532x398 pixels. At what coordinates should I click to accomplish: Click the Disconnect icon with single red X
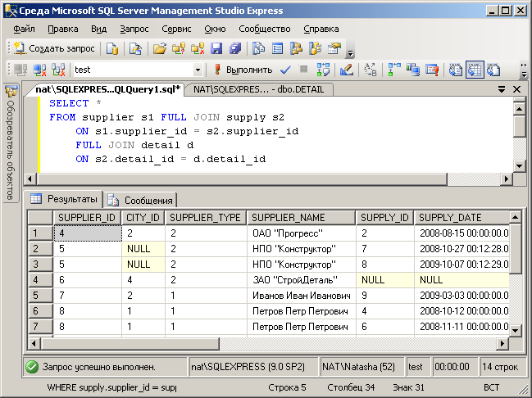click(x=39, y=70)
